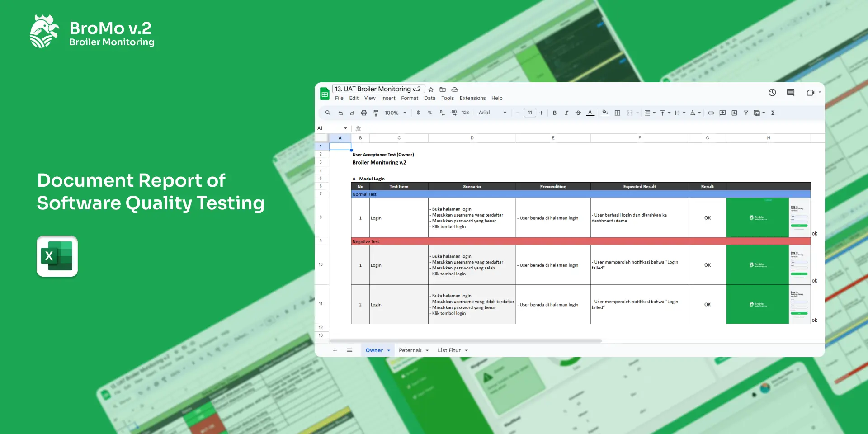Format cell as currency
The height and width of the screenshot is (434, 868).
click(418, 113)
